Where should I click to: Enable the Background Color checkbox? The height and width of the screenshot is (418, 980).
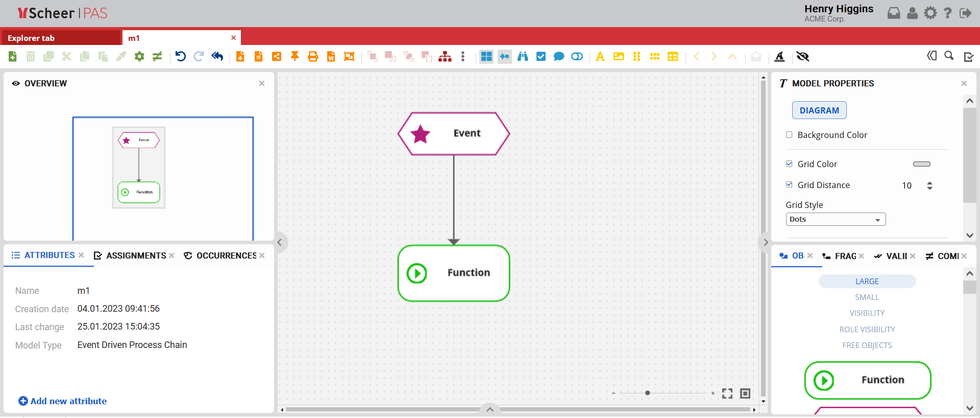(x=789, y=135)
